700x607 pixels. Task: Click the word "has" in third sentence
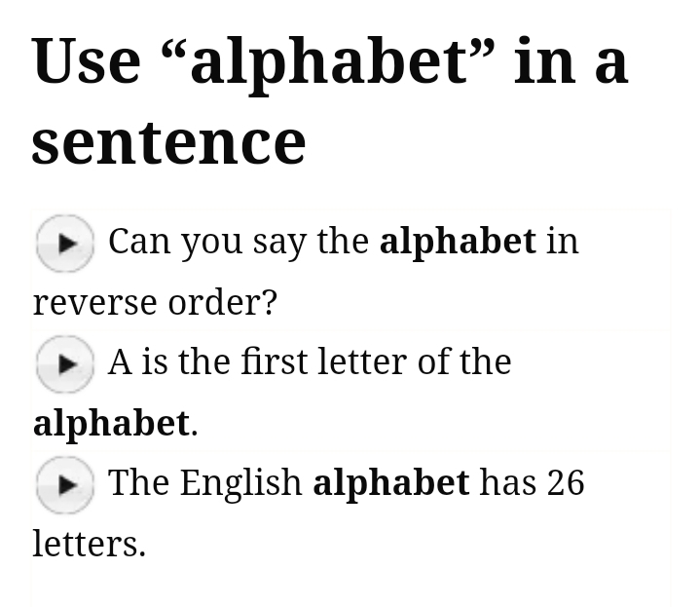(x=508, y=483)
